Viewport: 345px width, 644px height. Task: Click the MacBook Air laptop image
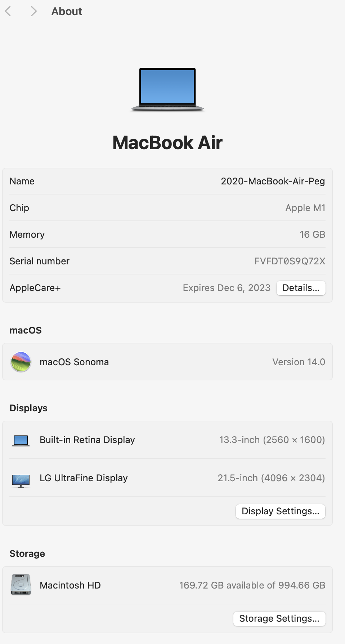pyautogui.click(x=167, y=89)
